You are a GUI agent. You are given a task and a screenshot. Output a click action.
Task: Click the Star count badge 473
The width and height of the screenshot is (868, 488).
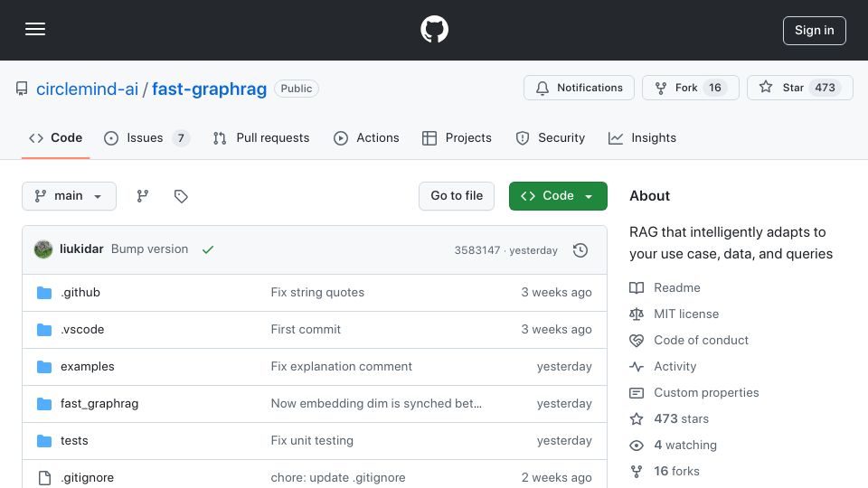click(825, 88)
